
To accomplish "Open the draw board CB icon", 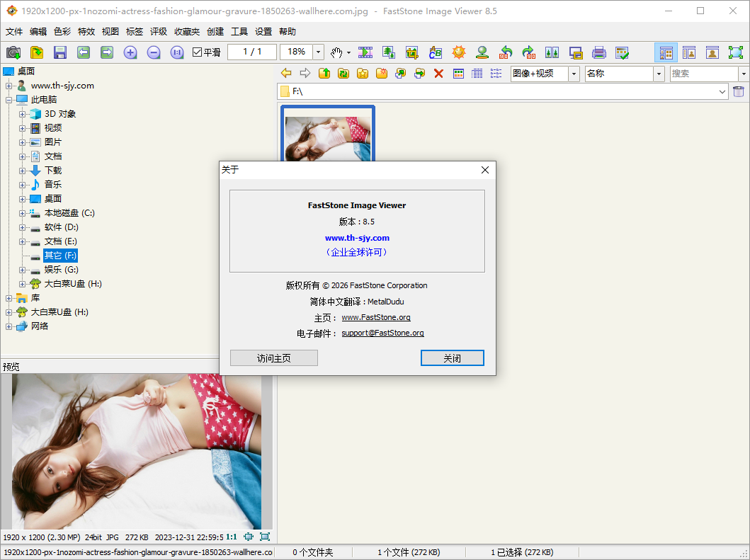I will [436, 52].
